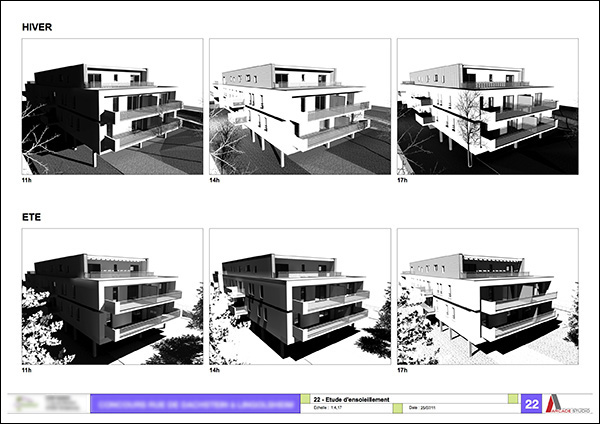Click the 17h caption under last winter image
Image resolution: width=600 pixels, height=424 pixels.
[x=403, y=180]
